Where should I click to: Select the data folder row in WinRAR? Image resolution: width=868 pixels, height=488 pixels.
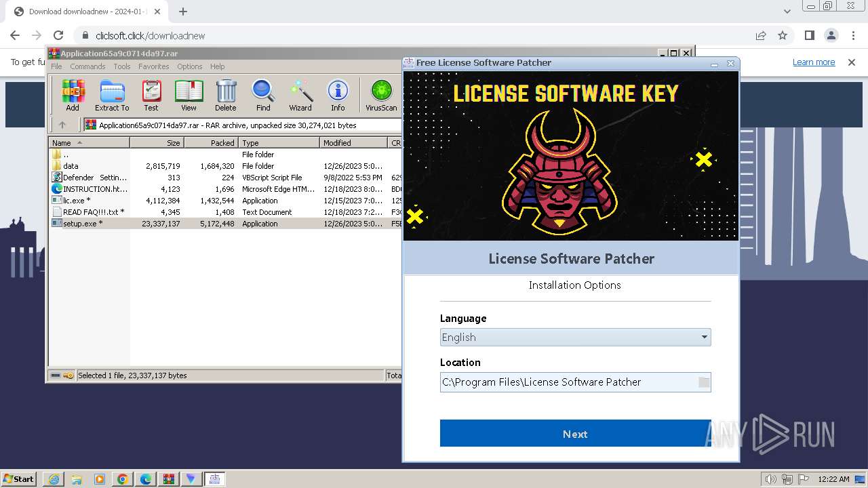(x=225, y=166)
